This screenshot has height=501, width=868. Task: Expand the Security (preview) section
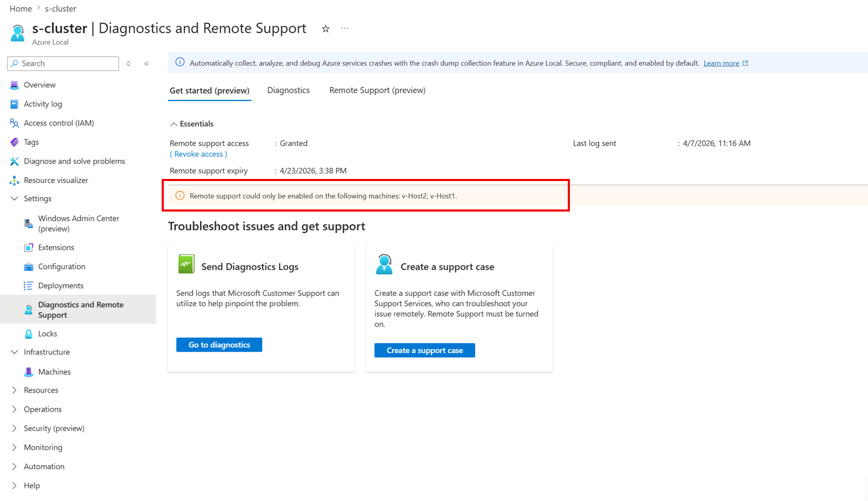click(14, 428)
